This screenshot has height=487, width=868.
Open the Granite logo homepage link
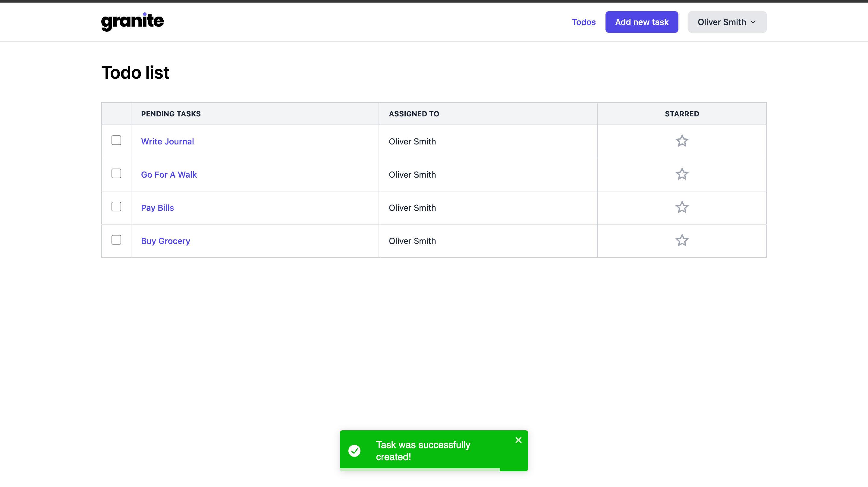[x=132, y=21]
